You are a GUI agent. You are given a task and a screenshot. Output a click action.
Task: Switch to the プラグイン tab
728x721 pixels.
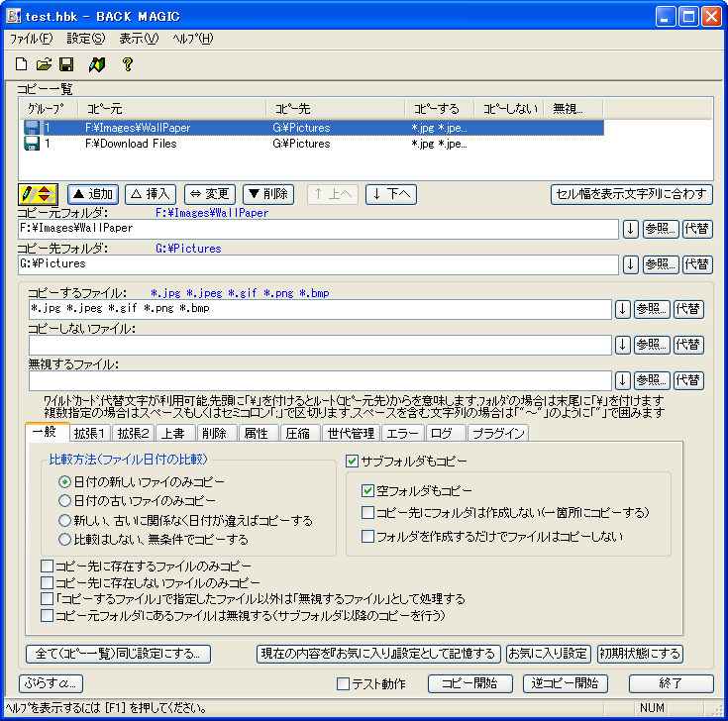(x=498, y=433)
